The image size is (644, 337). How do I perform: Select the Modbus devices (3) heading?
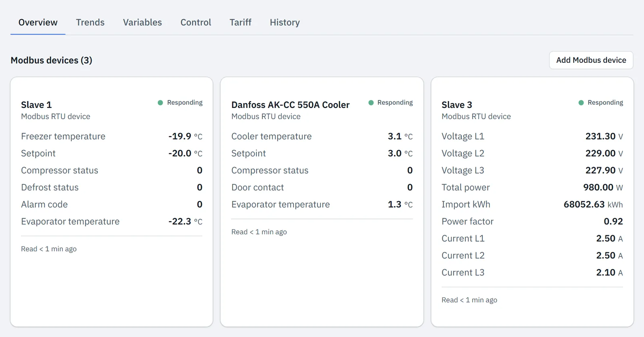[52, 60]
